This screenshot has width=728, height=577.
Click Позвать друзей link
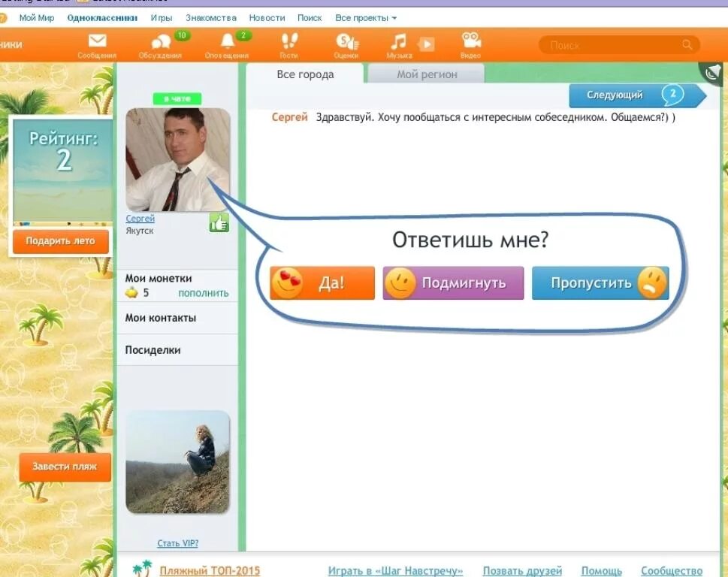(x=522, y=570)
